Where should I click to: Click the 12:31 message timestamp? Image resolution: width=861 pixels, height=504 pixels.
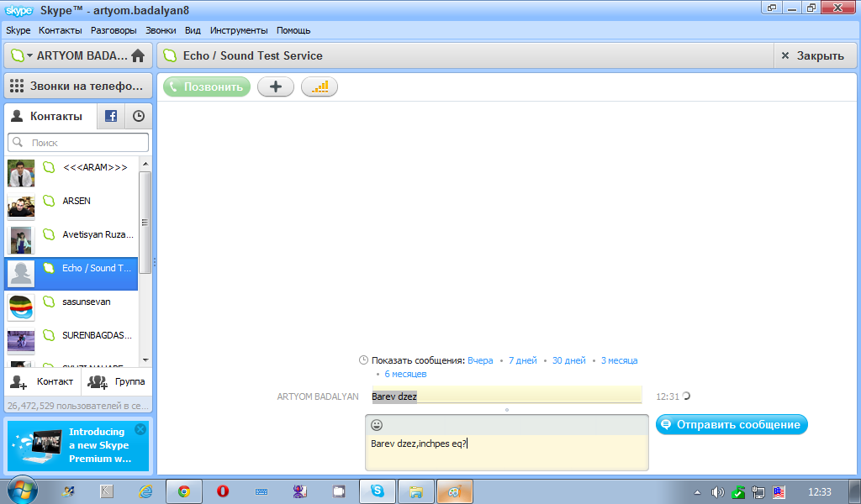click(x=668, y=396)
